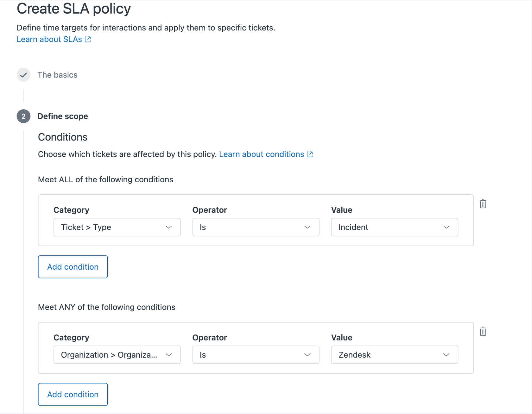This screenshot has width=532, height=414.
Task: Click the chevron on the first Is operator field
Action: (307, 227)
